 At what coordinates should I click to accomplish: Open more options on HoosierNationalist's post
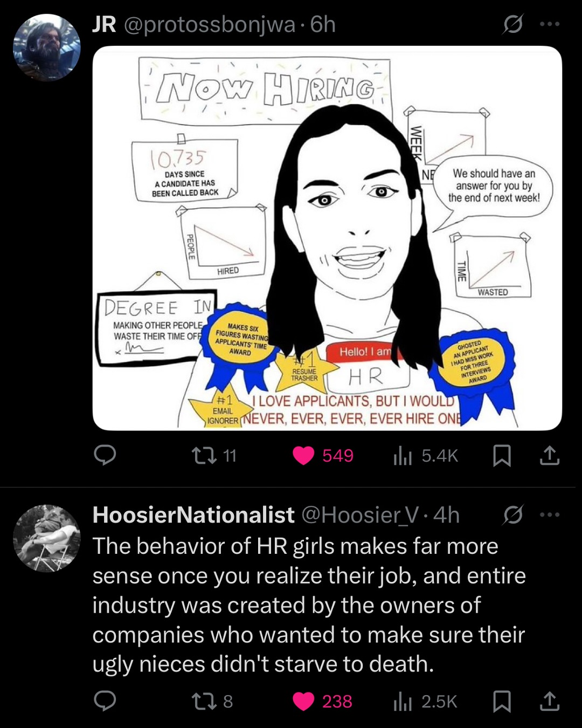[x=550, y=515]
